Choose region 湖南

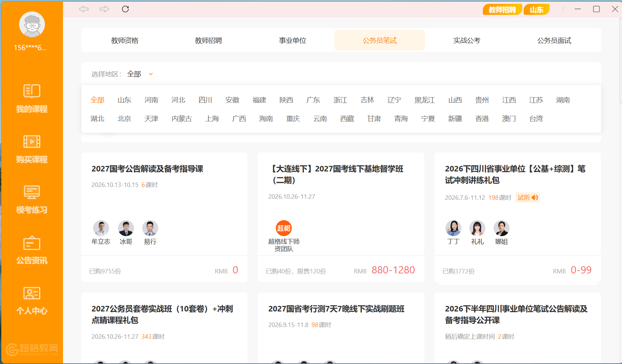(563, 100)
